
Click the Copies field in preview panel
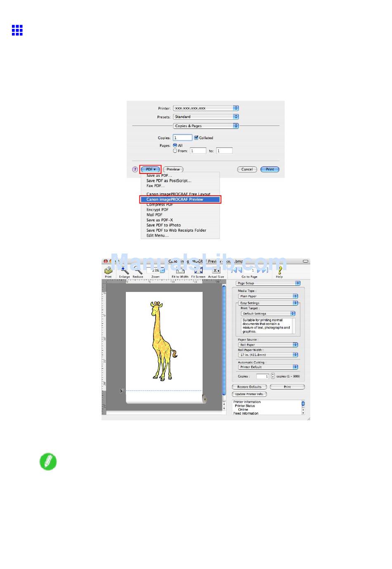tap(263, 376)
